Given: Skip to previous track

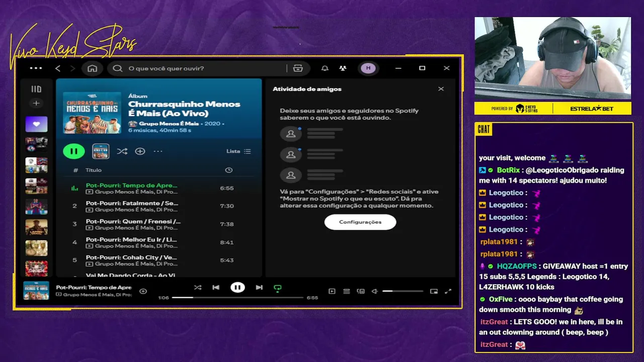Looking at the screenshot, I should (216, 288).
